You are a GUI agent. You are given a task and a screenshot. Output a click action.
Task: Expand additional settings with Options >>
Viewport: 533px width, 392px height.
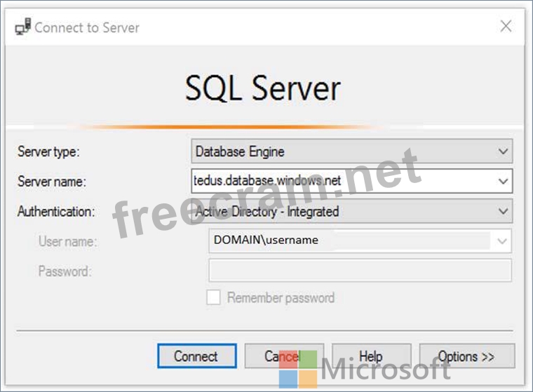466,356
